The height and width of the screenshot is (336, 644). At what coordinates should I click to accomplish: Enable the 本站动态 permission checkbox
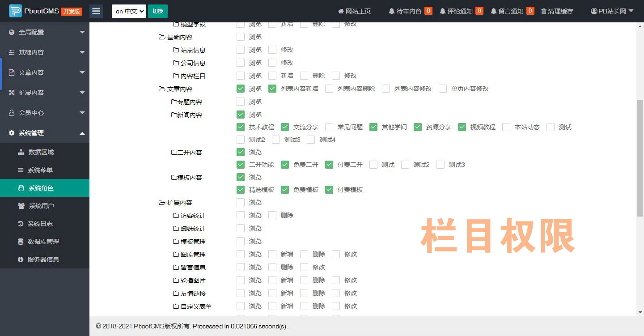click(506, 127)
